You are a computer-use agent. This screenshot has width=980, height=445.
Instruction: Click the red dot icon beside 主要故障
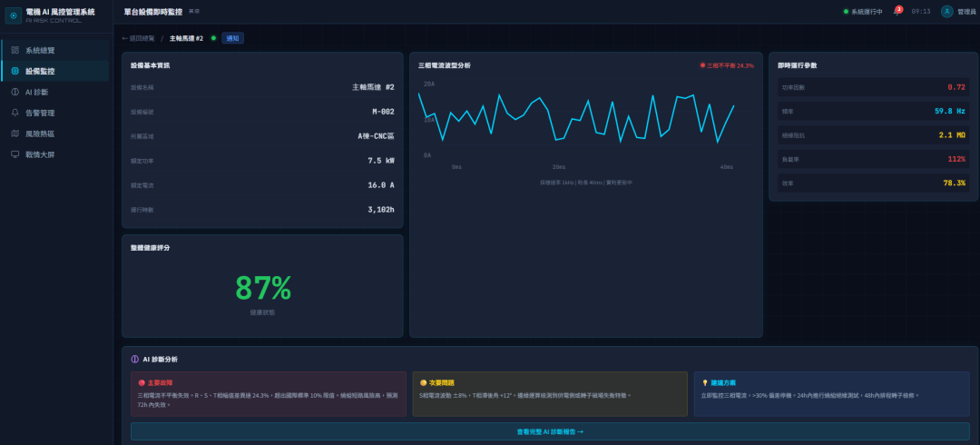(142, 382)
